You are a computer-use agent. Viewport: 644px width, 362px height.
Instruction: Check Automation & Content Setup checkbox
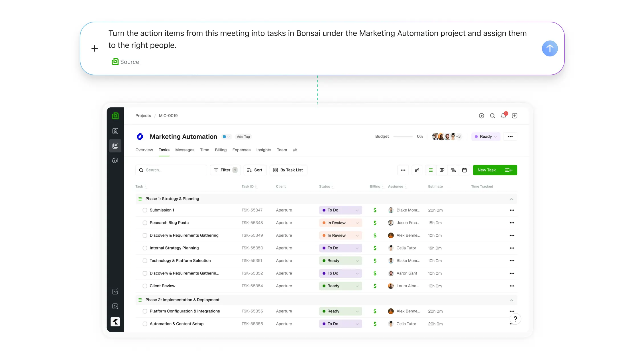point(145,324)
